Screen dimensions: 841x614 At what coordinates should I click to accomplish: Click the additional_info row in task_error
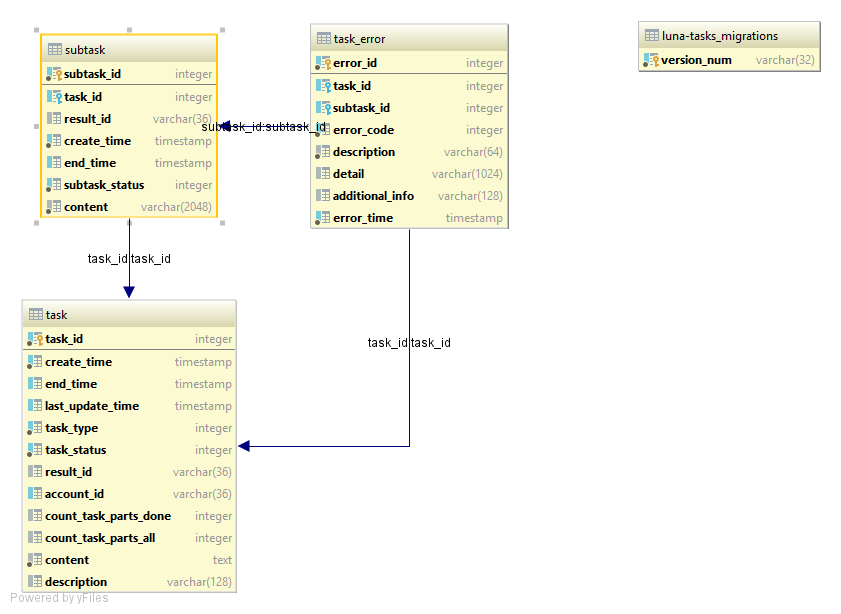[408, 195]
